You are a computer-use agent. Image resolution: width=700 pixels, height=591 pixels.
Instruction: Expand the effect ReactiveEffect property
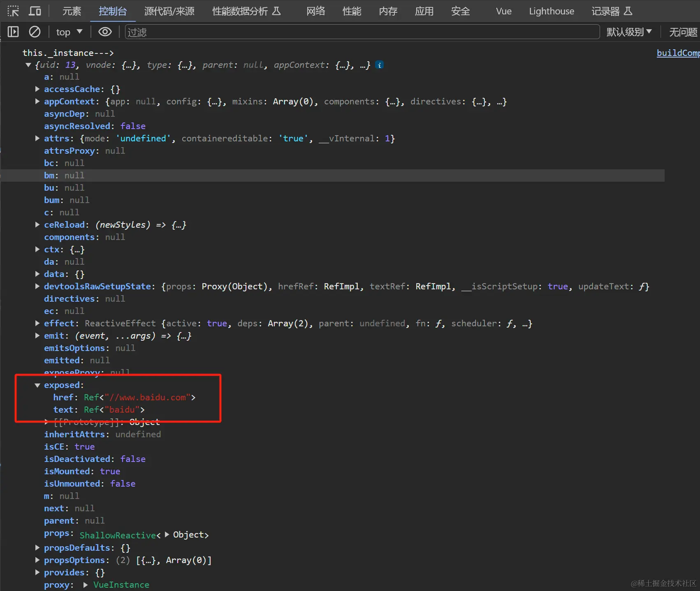(x=37, y=323)
